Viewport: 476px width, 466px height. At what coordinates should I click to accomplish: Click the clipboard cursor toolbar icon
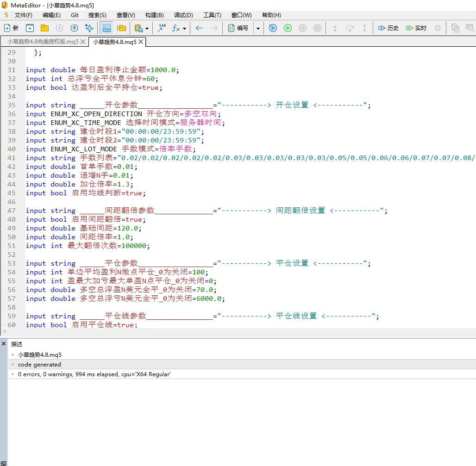[139, 28]
